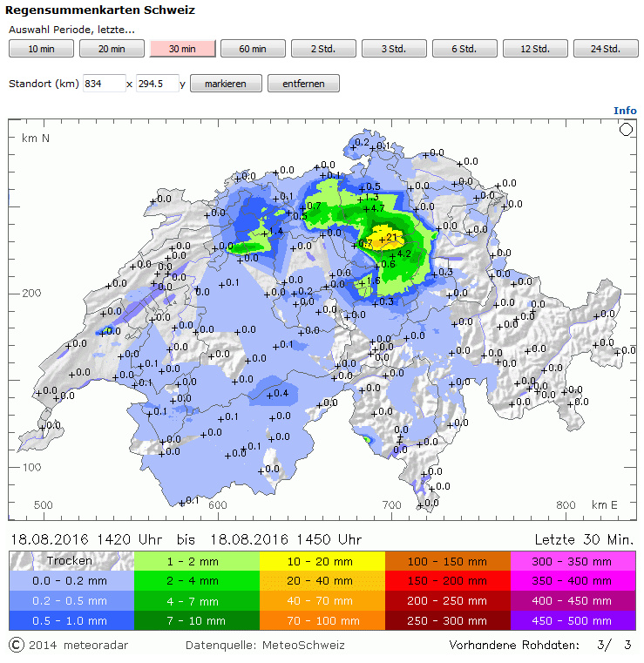Viewport: 644px width, 663px height.
Task: Select the 20 min period button
Action: click(x=112, y=49)
